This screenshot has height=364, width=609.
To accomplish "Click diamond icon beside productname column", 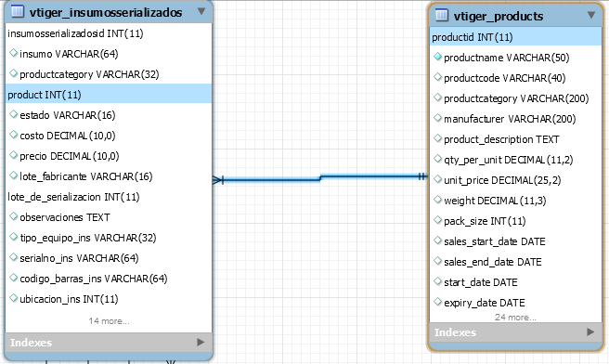I will point(438,57).
